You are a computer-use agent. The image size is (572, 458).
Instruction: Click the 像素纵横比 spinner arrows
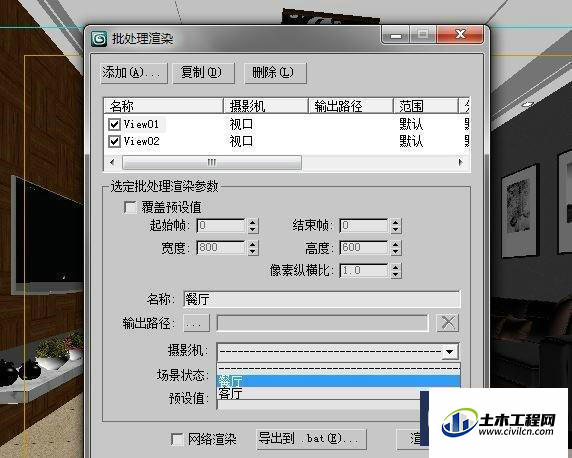pyautogui.click(x=395, y=271)
